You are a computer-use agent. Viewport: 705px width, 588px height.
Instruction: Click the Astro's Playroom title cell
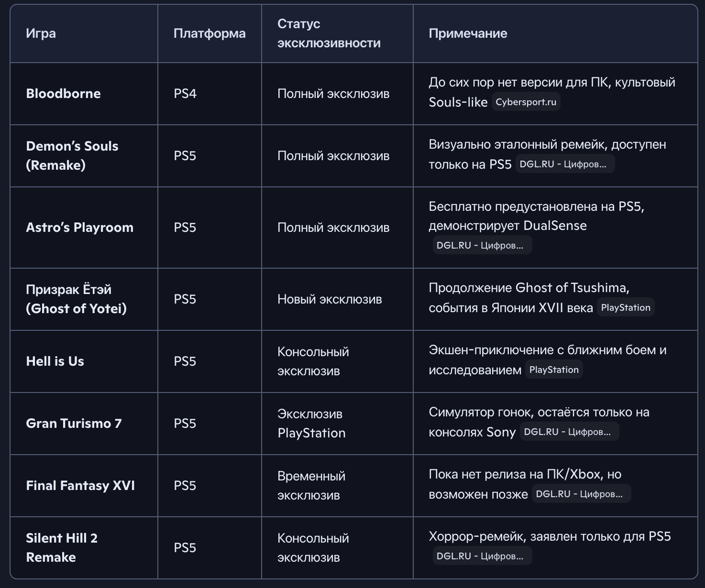(80, 228)
